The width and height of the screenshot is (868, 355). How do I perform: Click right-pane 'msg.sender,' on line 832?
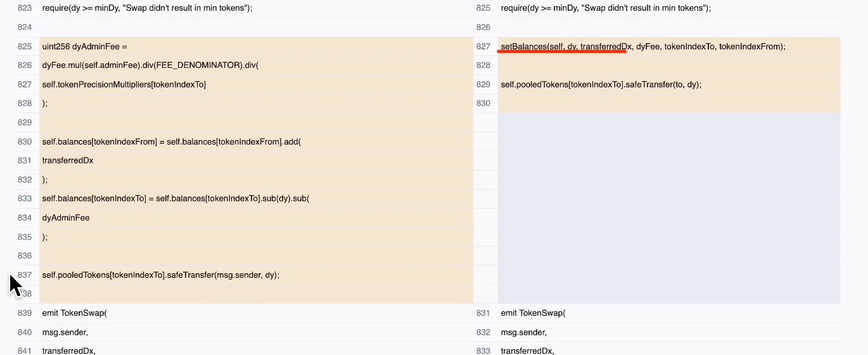pyautogui.click(x=523, y=332)
